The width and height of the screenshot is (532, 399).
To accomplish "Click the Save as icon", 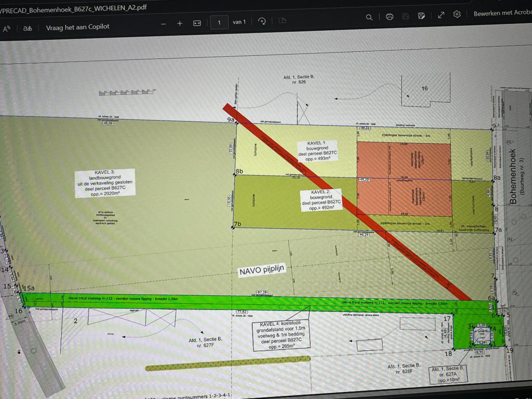I will [x=422, y=16].
